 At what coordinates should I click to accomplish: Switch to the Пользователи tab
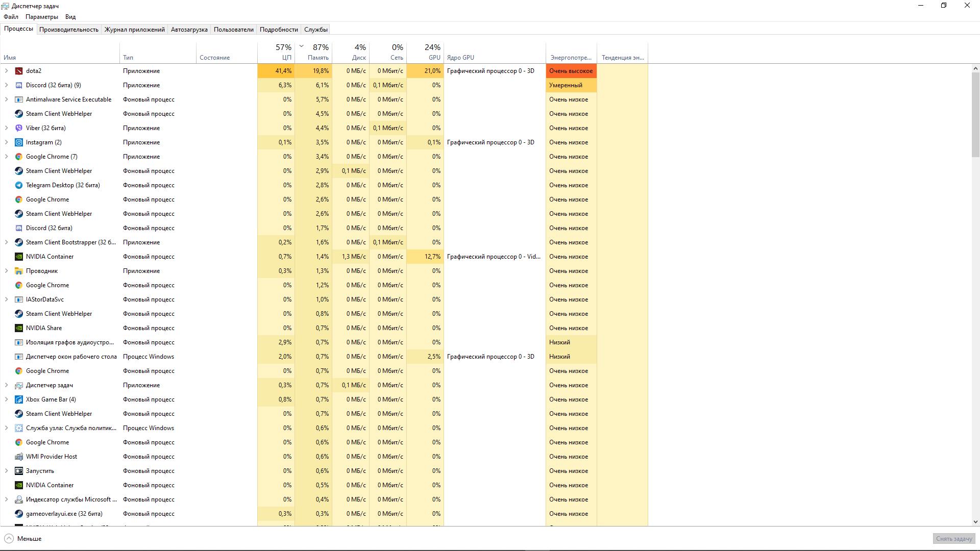point(234,30)
